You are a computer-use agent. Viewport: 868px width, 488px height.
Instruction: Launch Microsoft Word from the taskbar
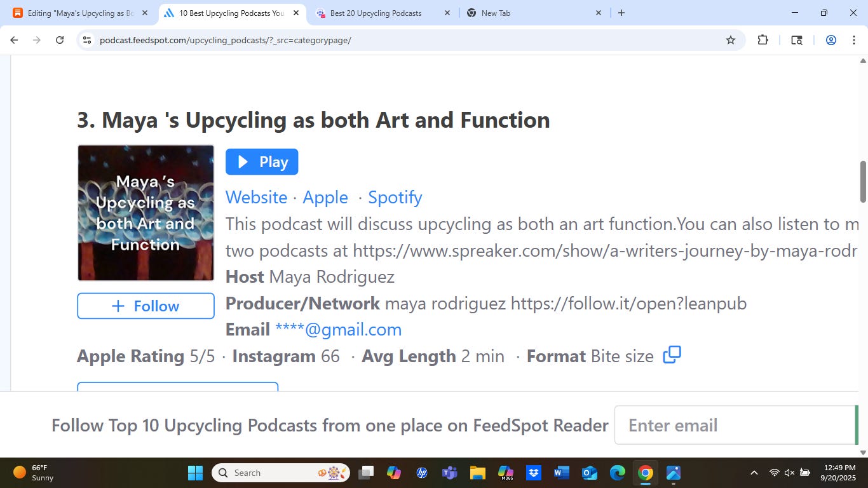click(x=562, y=473)
